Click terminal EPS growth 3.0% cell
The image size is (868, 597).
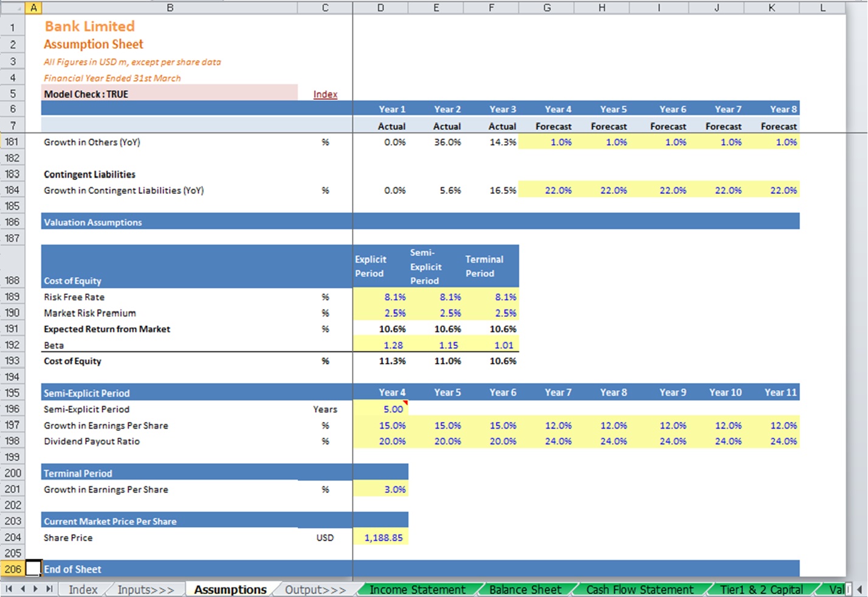click(x=381, y=489)
